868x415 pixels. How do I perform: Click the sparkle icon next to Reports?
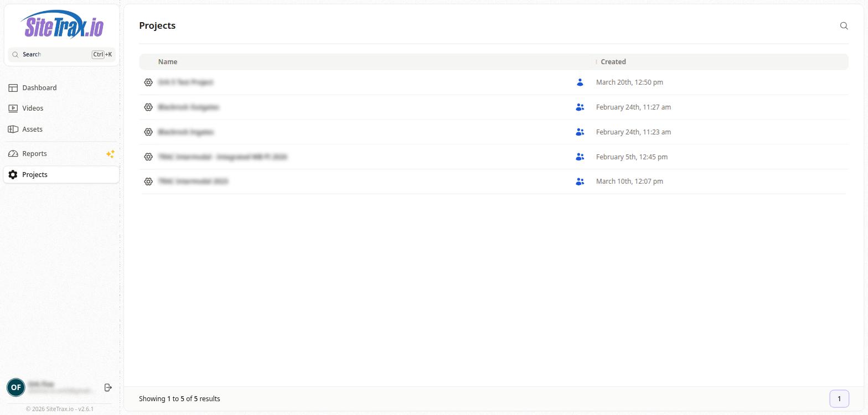click(110, 154)
